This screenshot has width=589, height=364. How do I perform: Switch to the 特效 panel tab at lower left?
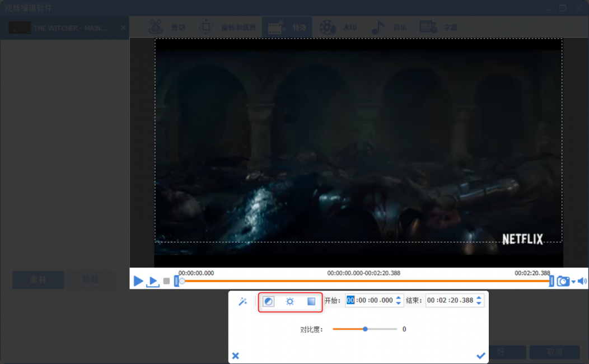coord(90,279)
